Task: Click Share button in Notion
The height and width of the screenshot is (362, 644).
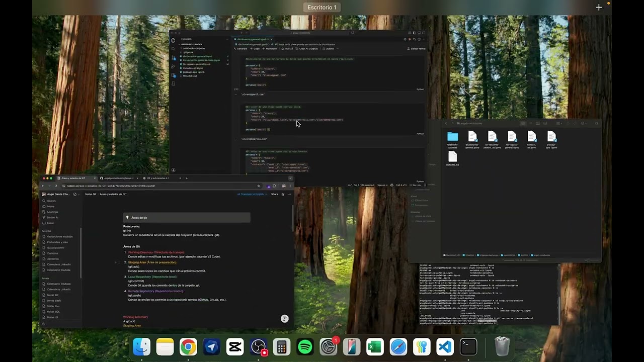Action: point(275,194)
